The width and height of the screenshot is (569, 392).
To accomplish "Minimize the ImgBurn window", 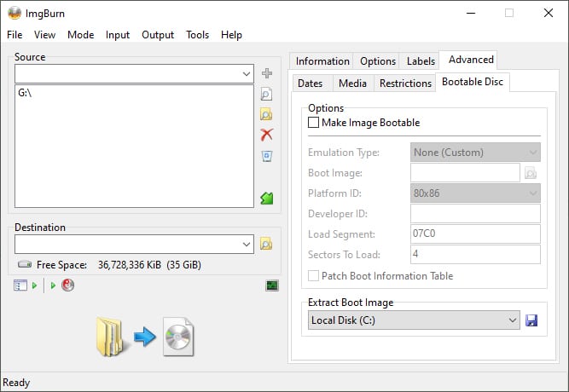I will coord(471,13).
